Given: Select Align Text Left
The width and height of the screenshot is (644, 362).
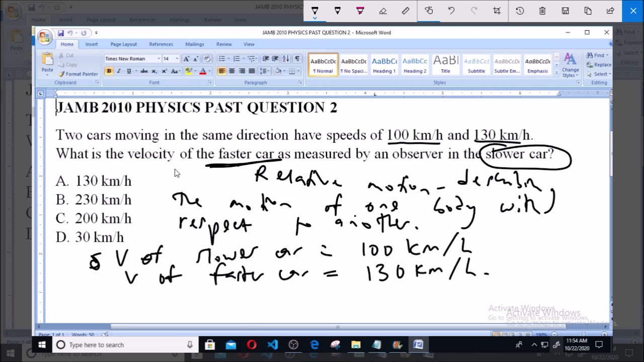Looking at the screenshot, I should tap(222, 71).
